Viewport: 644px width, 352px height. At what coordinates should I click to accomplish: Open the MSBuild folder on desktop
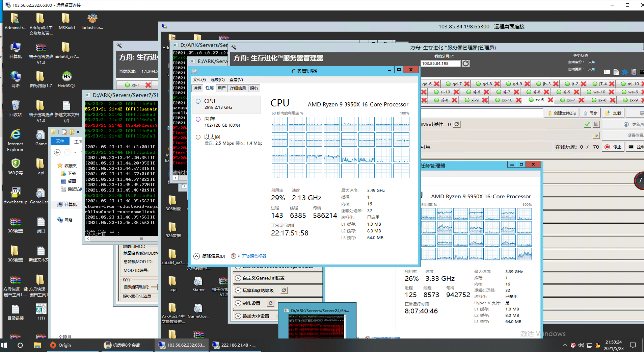coord(66,21)
